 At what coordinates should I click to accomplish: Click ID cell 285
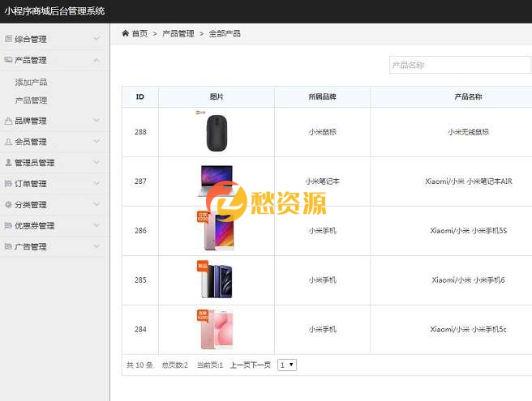pyautogui.click(x=140, y=280)
